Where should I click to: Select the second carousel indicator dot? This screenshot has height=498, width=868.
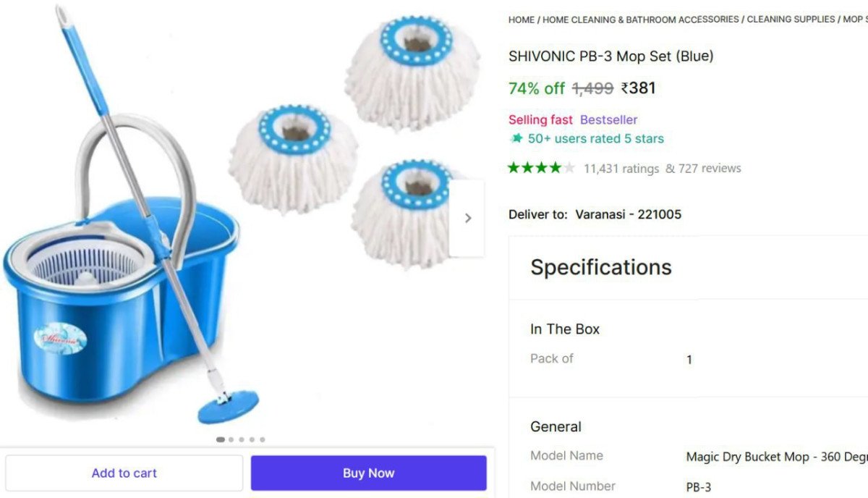click(231, 439)
